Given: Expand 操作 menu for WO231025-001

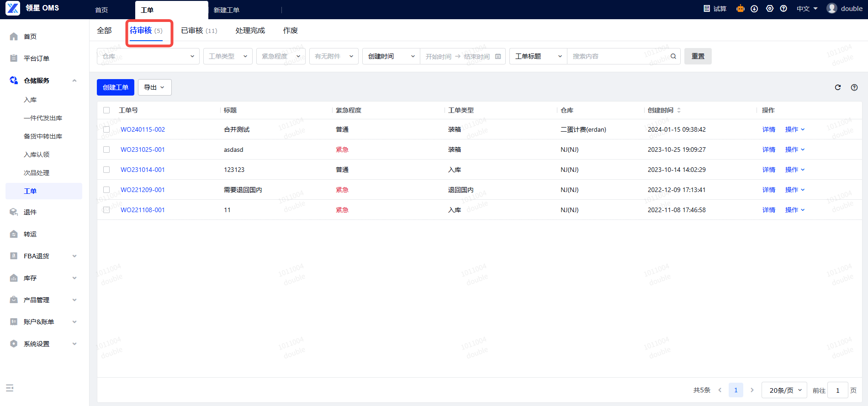Looking at the screenshot, I should coord(795,150).
